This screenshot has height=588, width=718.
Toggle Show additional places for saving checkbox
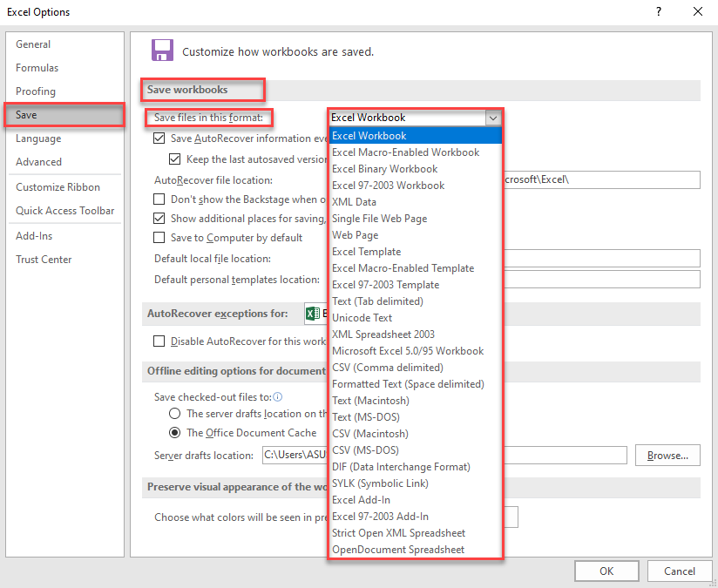(x=159, y=219)
